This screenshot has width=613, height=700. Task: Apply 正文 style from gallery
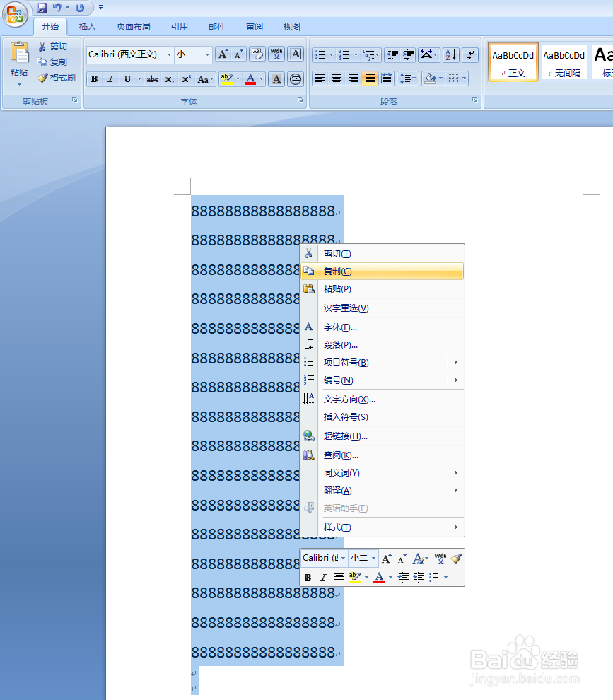[x=513, y=62]
